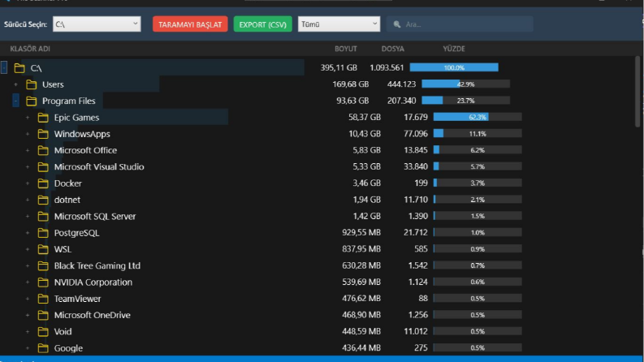The width and height of the screenshot is (644, 362).
Task: Click the vertical scrollbar thumb
Action: click(638, 92)
